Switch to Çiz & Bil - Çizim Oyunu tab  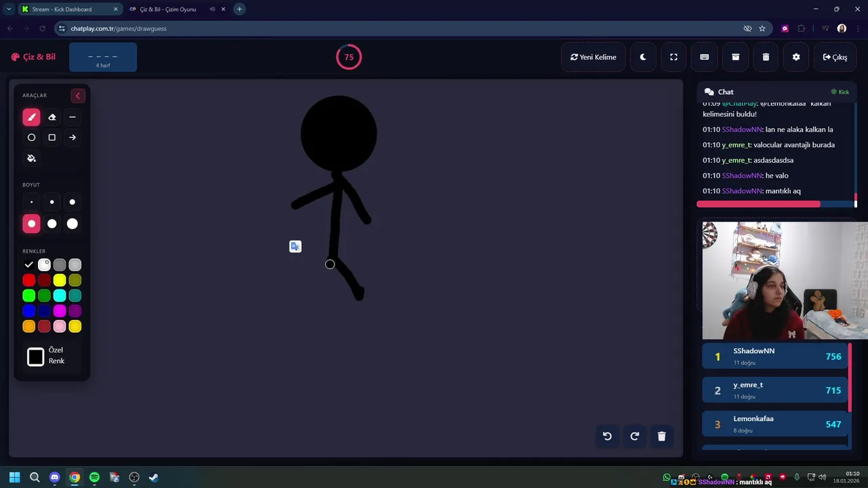coord(176,9)
